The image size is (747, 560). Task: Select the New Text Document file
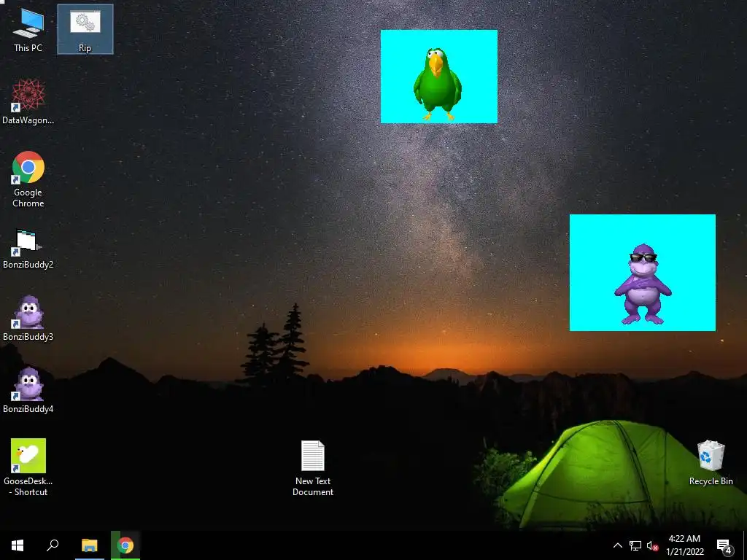point(313,469)
